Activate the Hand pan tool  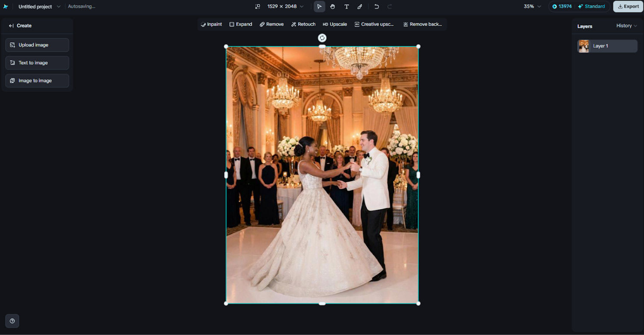(x=333, y=6)
